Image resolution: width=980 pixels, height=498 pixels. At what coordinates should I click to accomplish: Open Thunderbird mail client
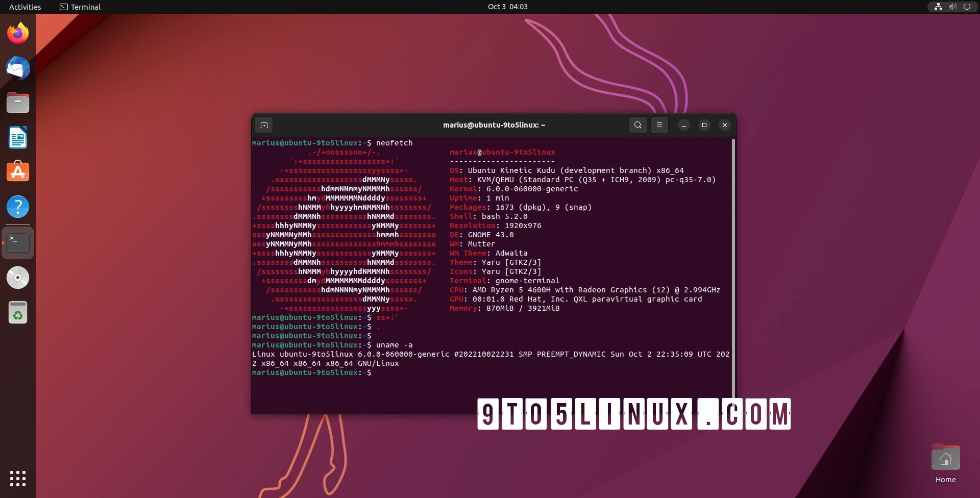point(18,68)
